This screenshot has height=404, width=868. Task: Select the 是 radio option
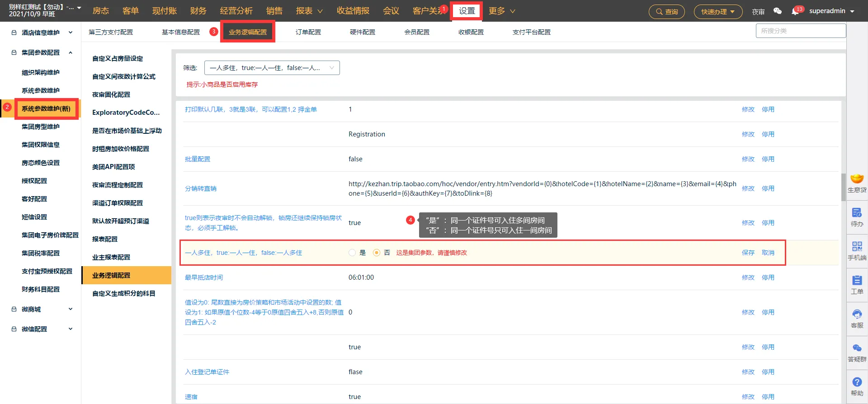352,253
